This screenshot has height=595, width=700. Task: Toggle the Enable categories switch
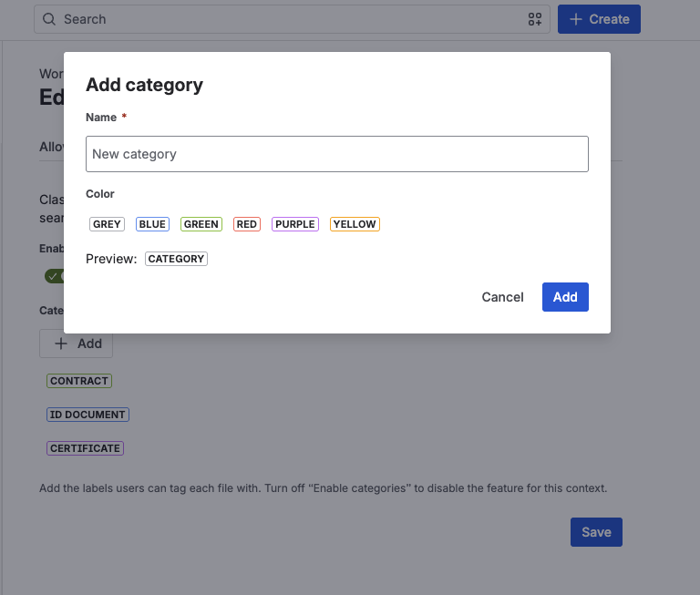[x=55, y=276]
